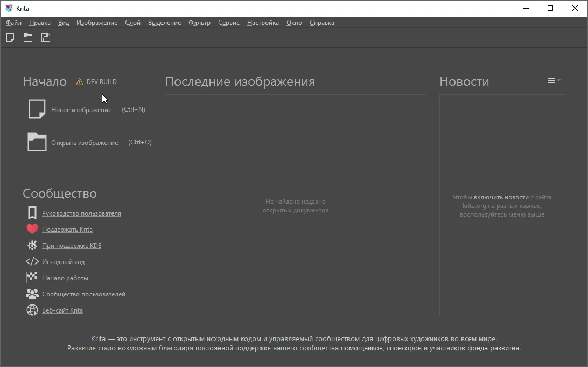Click the bookmark icon beside Руководство пользователя
This screenshot has height=367, width=588.
click(32, 213)
